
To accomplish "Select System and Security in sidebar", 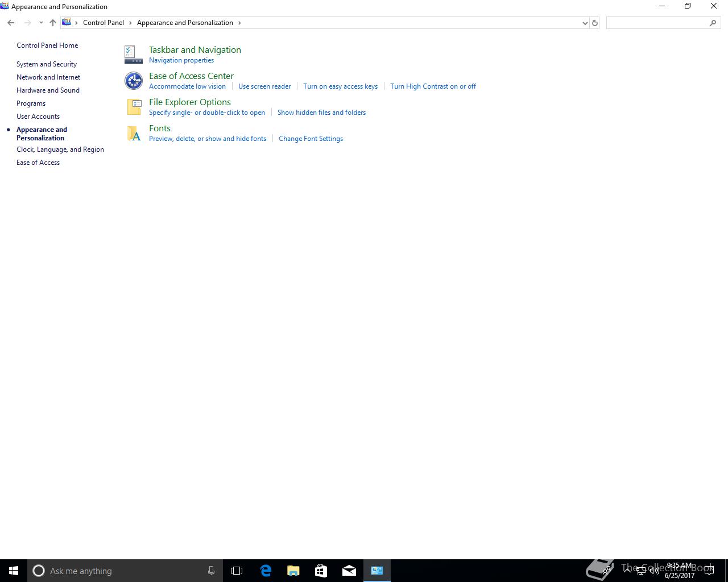I will click(x=47, y=64).
